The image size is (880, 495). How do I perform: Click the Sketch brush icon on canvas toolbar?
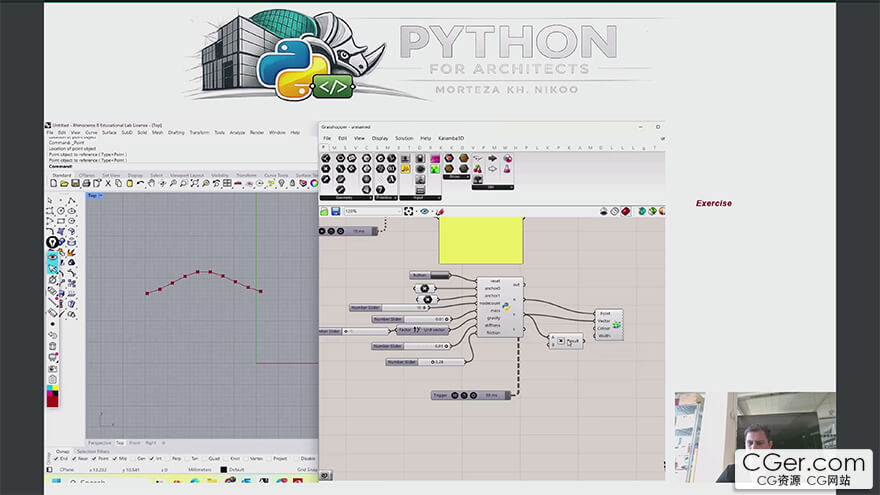440,211
